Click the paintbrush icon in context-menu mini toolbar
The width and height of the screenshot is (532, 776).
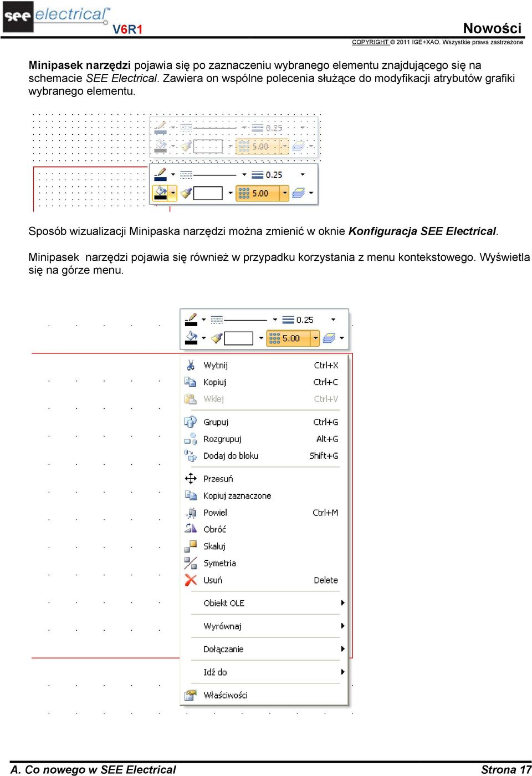tap(217, 338)
